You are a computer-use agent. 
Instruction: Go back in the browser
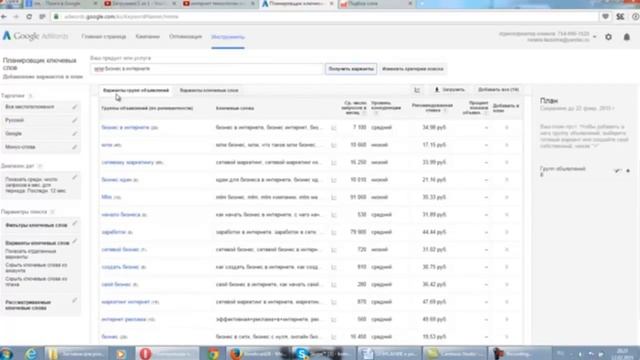coord(4,17)
